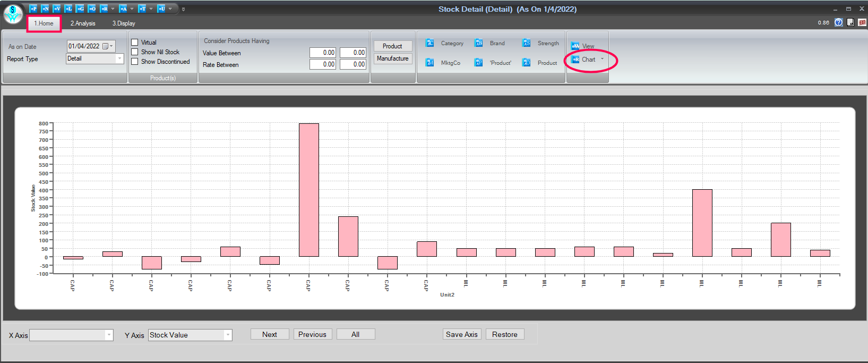Click the Chart icon in the ribbon
868x363 pixels.
pos(575,60)
